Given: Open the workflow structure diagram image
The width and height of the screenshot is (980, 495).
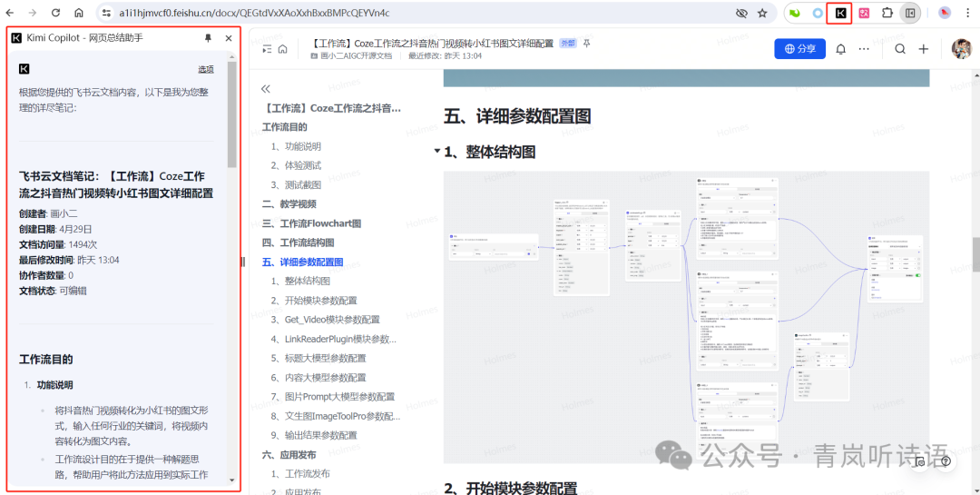Looking at the screenshot, I should tap(686, 317).
